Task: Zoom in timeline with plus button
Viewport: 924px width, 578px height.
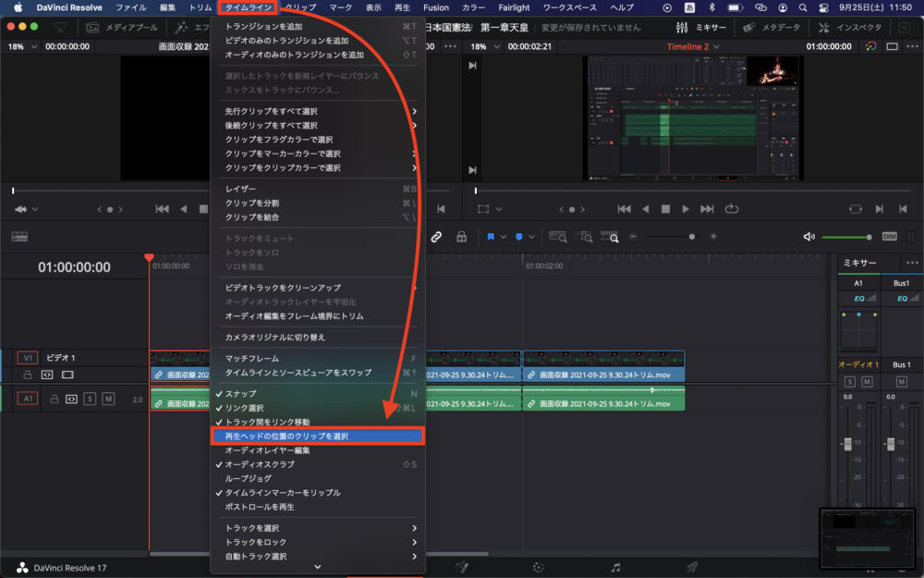Action: 713,237
